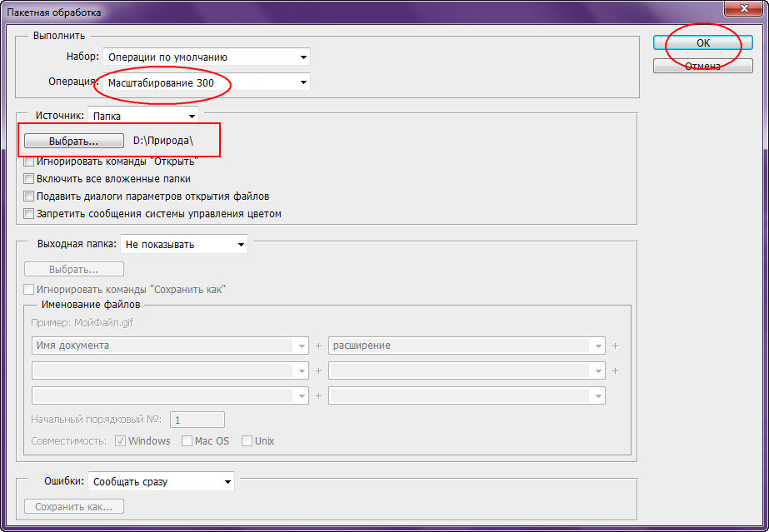Screen dimensions: 769x532
Task: Open Ошибки dropdown Сообщать сразу
Action: pos(161,481)
